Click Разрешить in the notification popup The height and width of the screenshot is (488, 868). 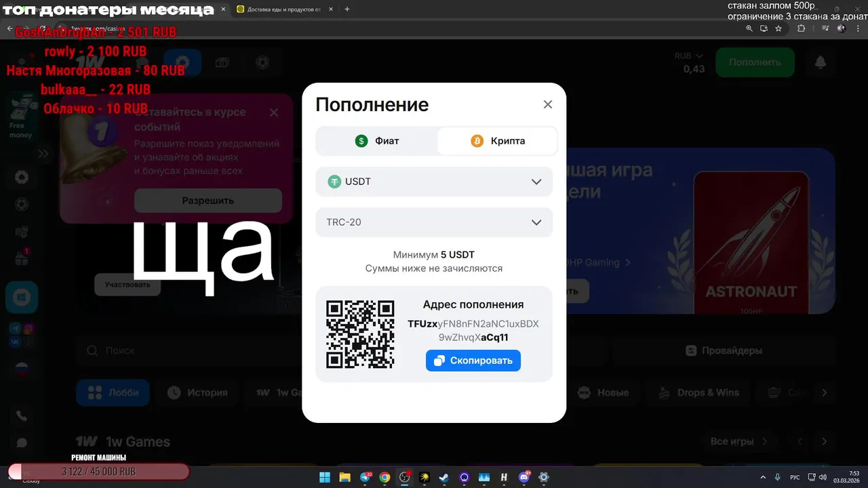(208, 201)
